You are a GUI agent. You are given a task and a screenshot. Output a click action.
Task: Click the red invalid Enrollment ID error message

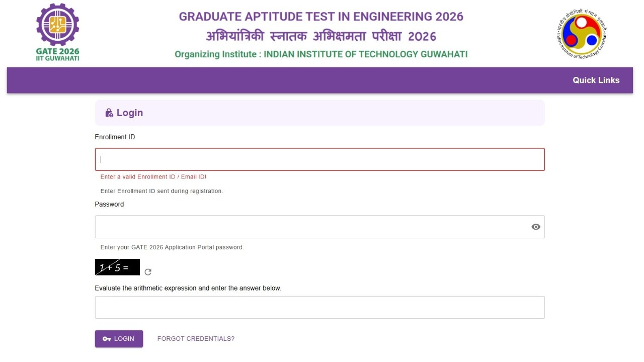click(x=153, y=177)
